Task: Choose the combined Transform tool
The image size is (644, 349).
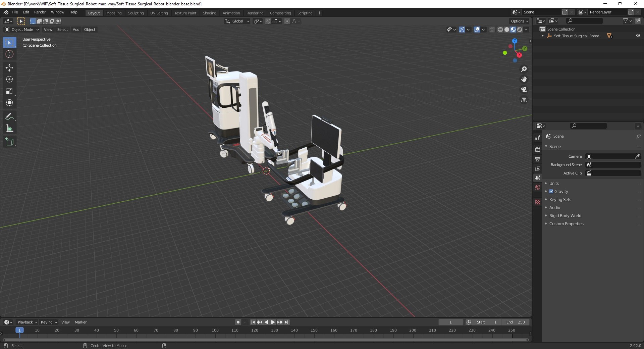Action: (x=9, y=103)
